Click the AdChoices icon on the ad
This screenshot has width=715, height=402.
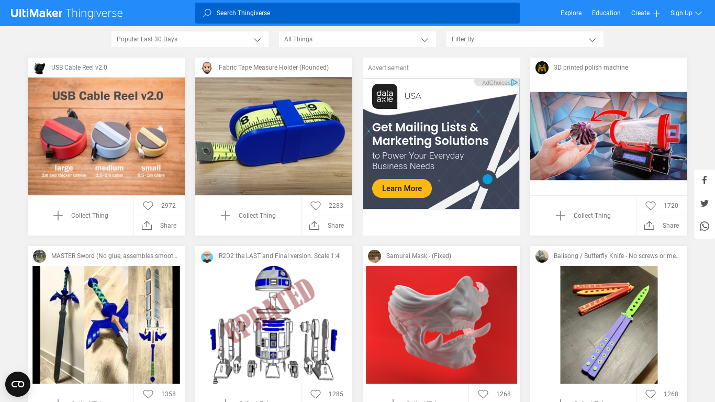[514, 82]
